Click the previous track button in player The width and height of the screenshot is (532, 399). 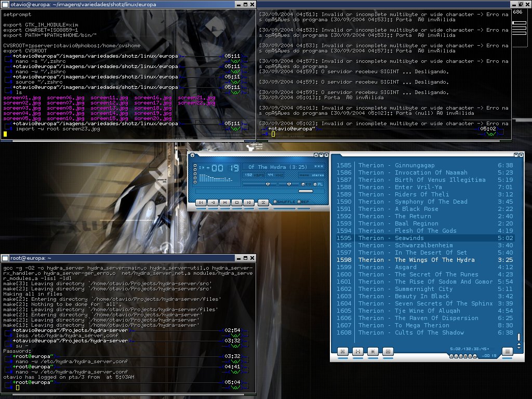[x=200, y=202]
